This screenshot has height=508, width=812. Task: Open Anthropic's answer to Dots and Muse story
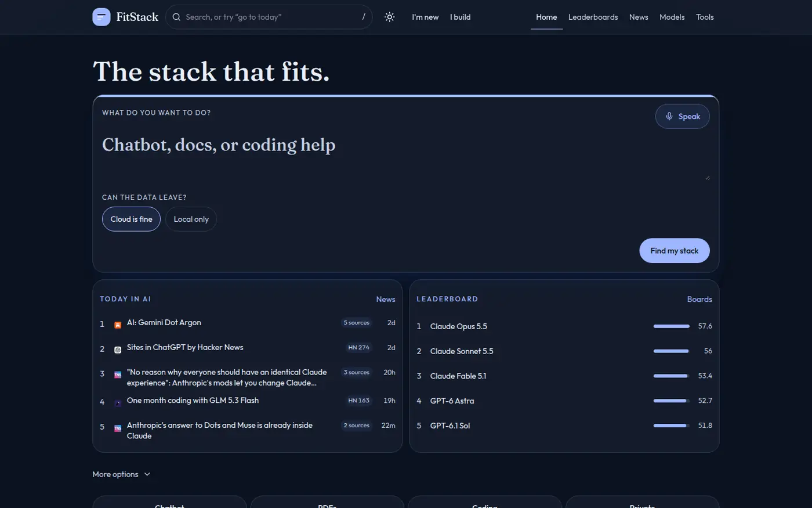(x=220, y=430)
